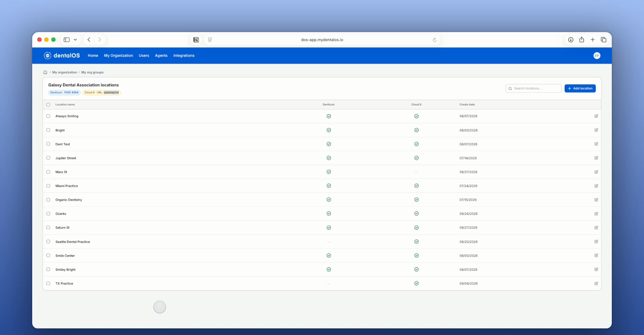Screen dimensions: 644x335
Task: Click the Denticon PGID 4964 badge
Action: [64, 92]
